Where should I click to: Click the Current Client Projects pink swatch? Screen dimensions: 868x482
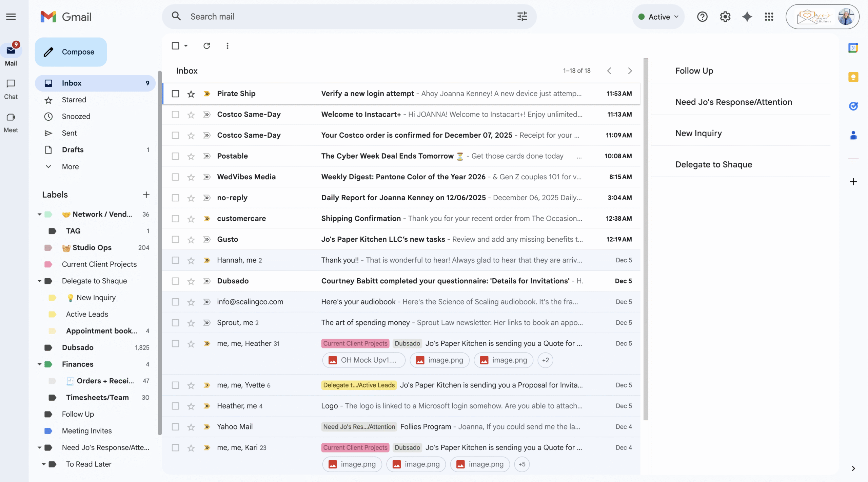[x=48, y=264]
